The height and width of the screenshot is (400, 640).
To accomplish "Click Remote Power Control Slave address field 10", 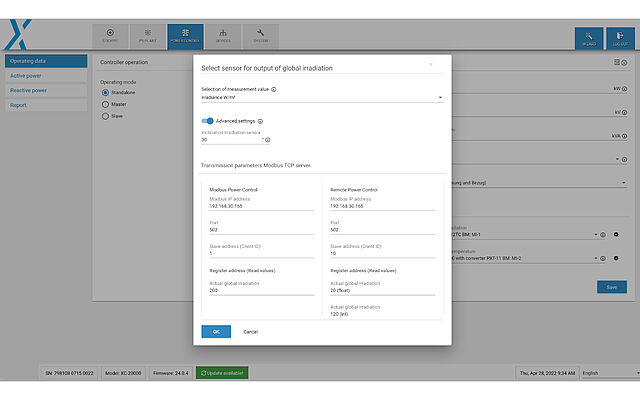I will 382,253.
